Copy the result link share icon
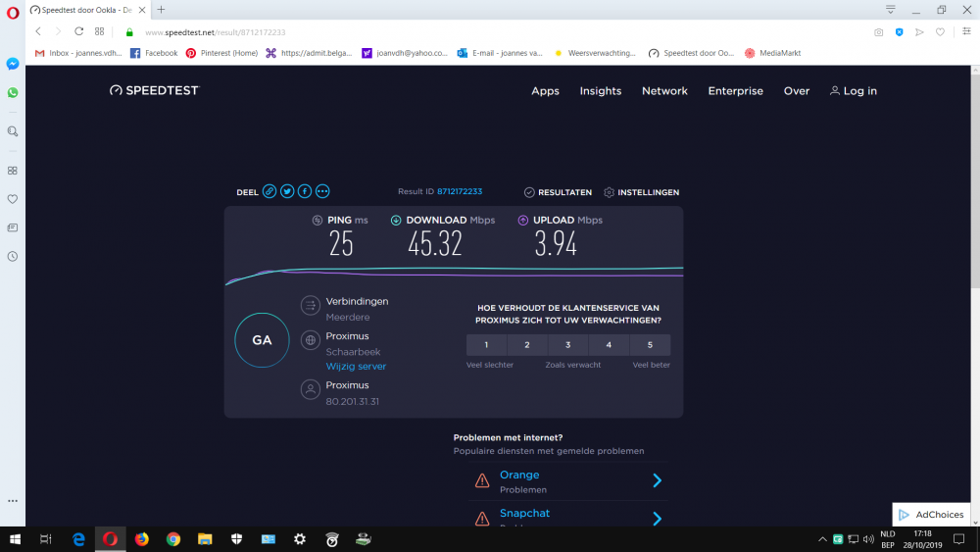This screenshot has height=552, width=980. click(x=269, y=191)
